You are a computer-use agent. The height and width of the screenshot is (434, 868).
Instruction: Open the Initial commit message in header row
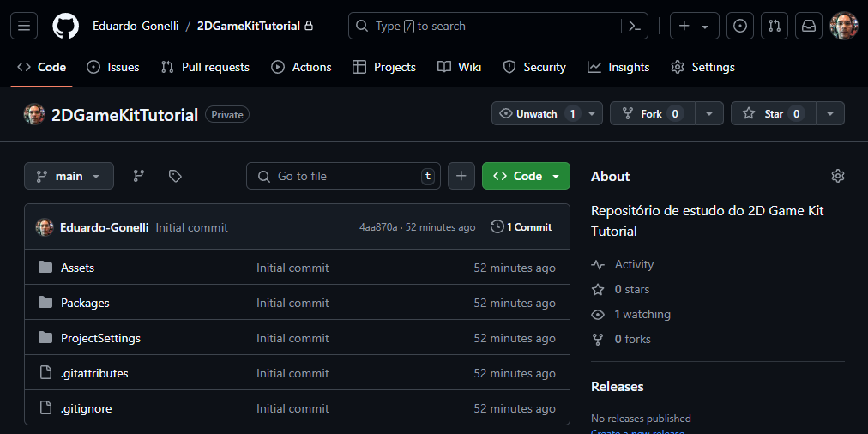[x=191, y=227]
